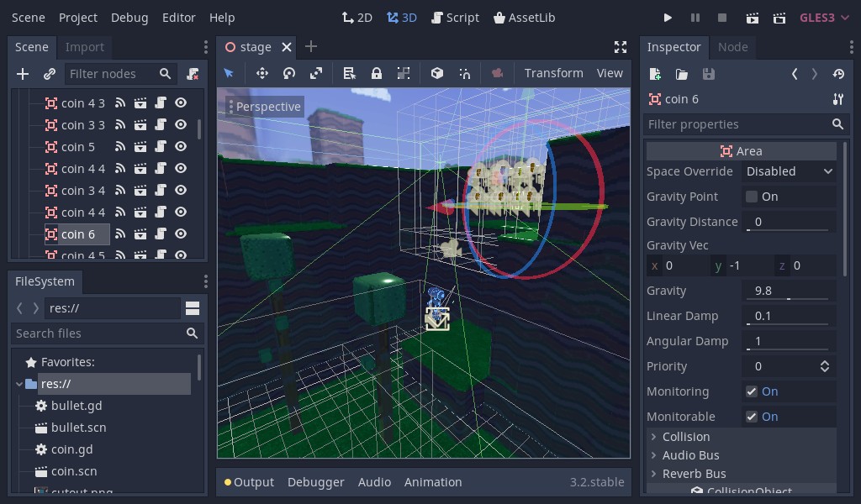This screenshot has width=861, height=504.
Task: Attach script using the Scene panel toolbar icon
Action: tap(193, 74)
